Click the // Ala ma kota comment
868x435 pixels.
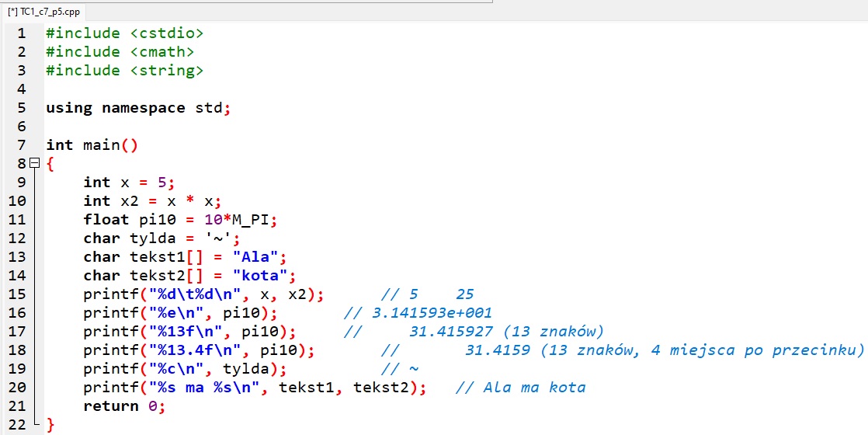(520, 388)
